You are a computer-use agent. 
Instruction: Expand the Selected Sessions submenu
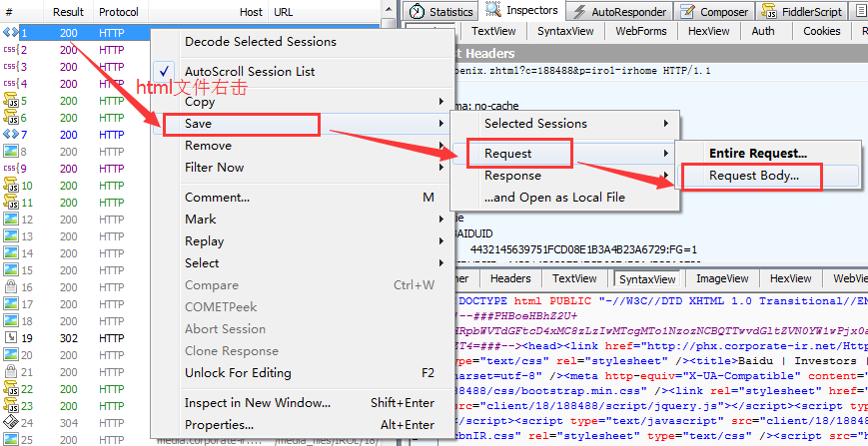(564, 124)
